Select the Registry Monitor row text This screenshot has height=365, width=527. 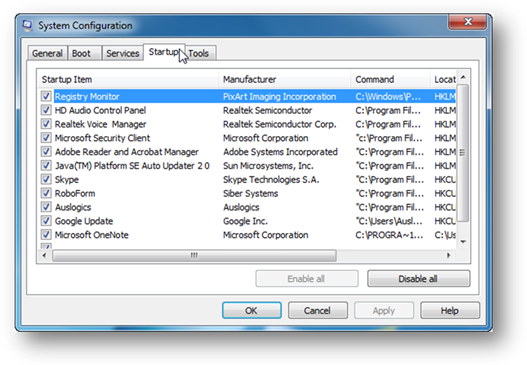click(x=87, y=96)
